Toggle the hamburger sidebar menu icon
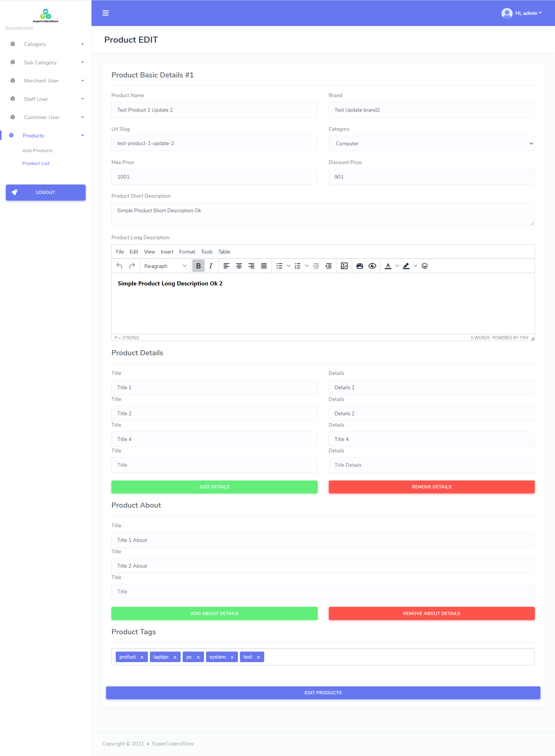 [x=106, y=13]
